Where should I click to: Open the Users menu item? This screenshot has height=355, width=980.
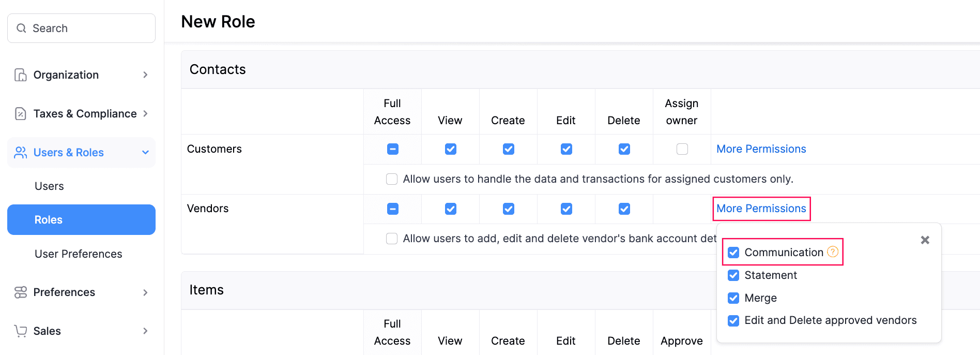point(49,186)
